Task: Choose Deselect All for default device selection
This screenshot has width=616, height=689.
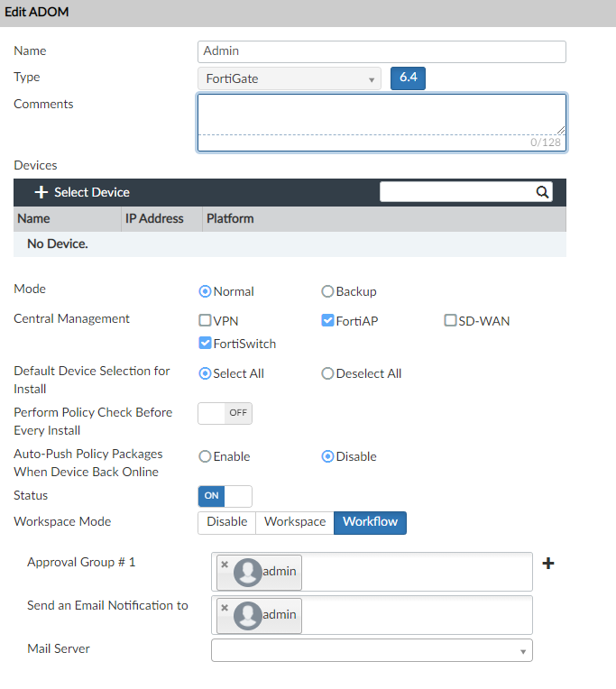Action: [327, 373]
